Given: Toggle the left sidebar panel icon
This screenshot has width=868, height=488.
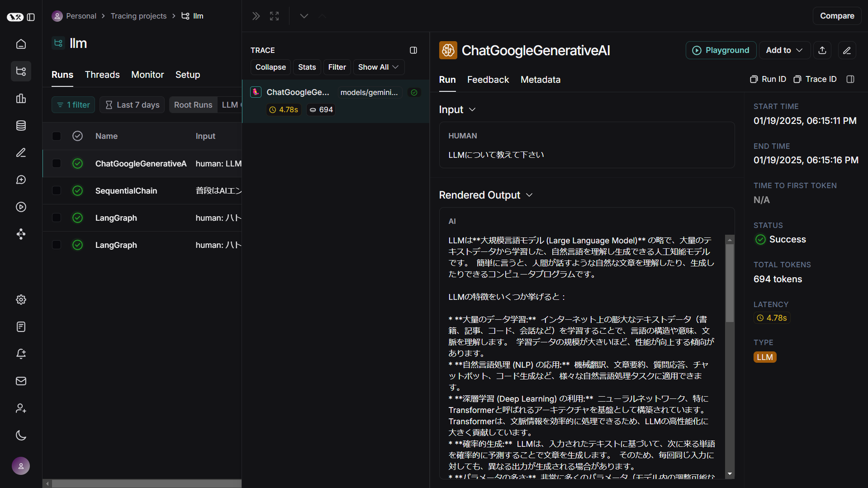Looking at the screenshot, I should point(31,17).
